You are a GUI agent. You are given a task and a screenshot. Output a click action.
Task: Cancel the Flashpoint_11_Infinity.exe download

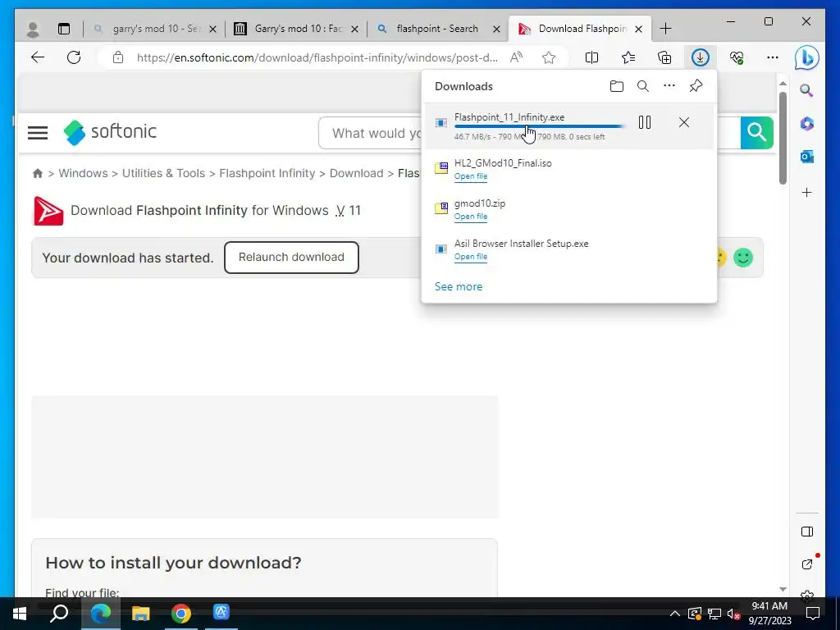click(684, 123)
